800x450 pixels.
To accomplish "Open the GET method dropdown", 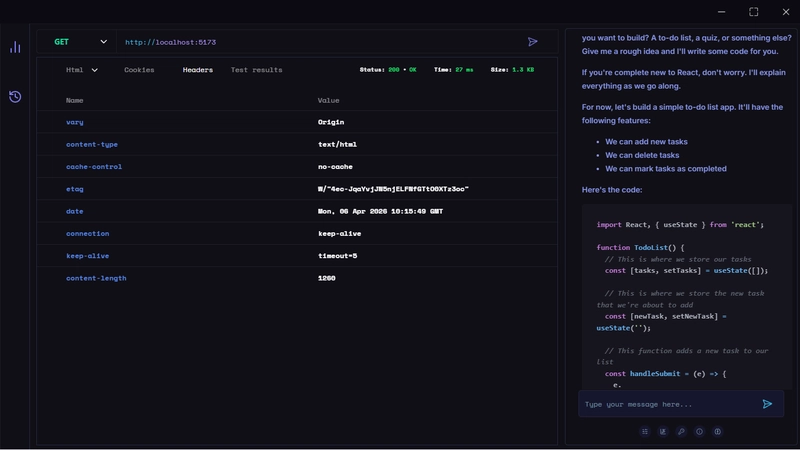I will pyautogui.click(x=80, y=42).
